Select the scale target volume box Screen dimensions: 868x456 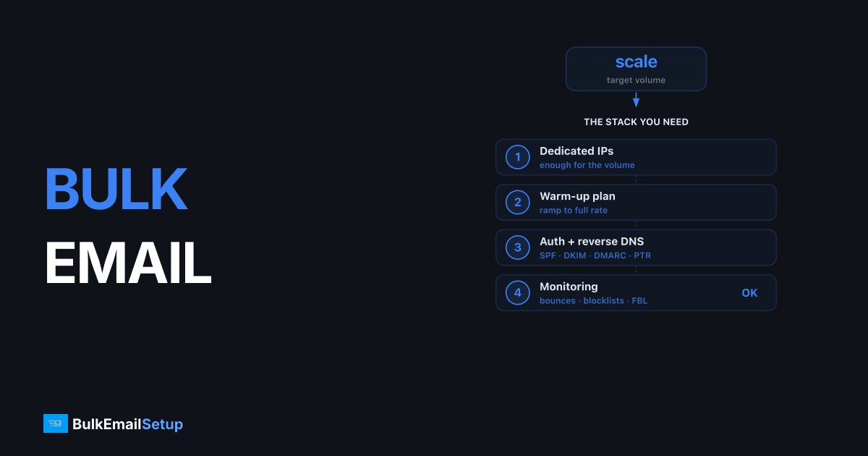pyautogui.click(x=636, y=69)
